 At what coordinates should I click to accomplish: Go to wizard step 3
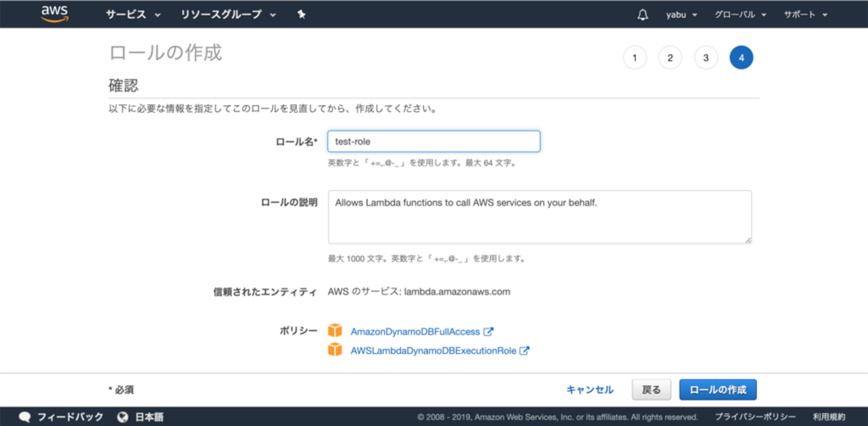point(706,58)
